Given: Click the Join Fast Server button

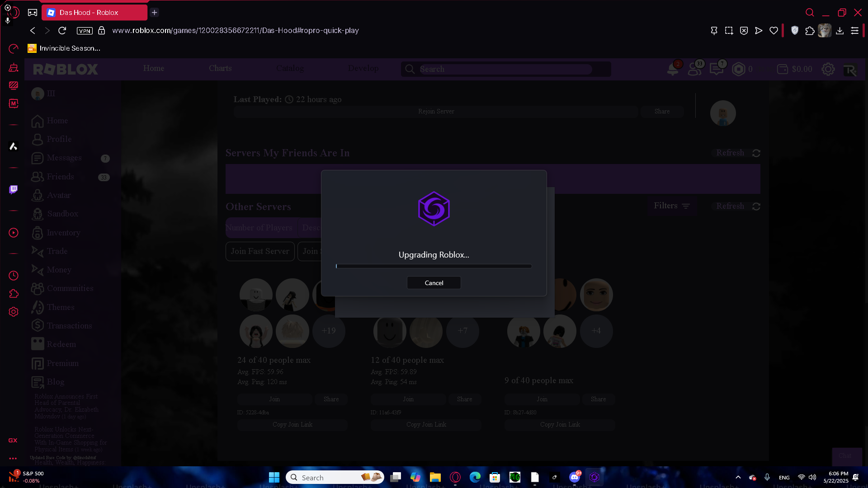Looking at the screenshot, I should (260, 251).
